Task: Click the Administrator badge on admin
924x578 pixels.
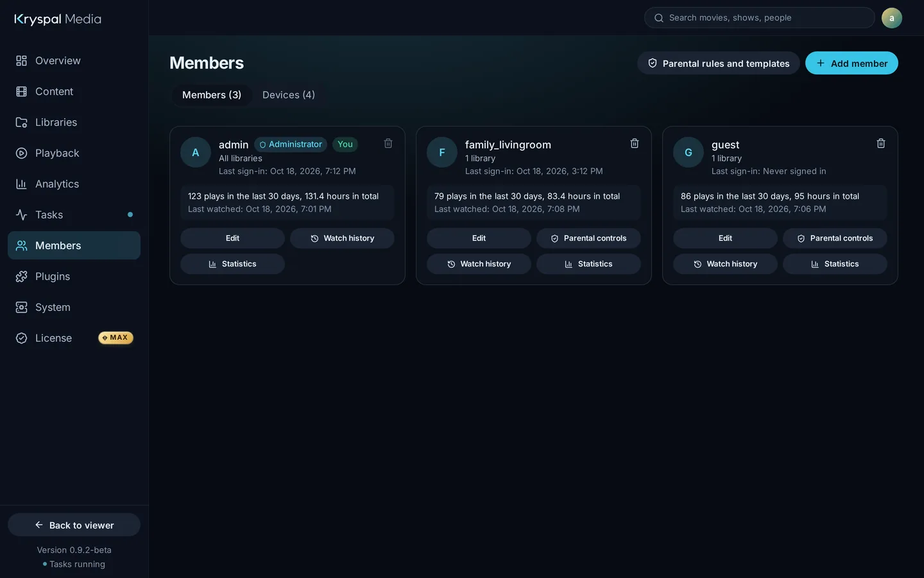Action: click(291, 144)
